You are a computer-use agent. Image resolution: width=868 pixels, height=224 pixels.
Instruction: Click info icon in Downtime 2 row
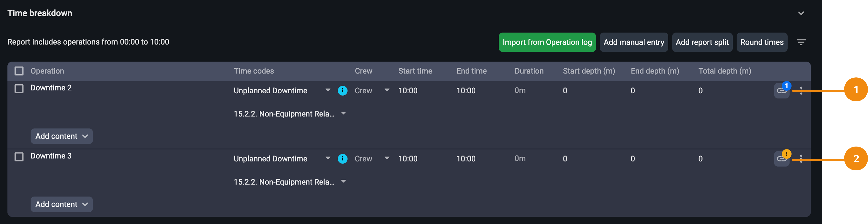click(x=342, y=91)
